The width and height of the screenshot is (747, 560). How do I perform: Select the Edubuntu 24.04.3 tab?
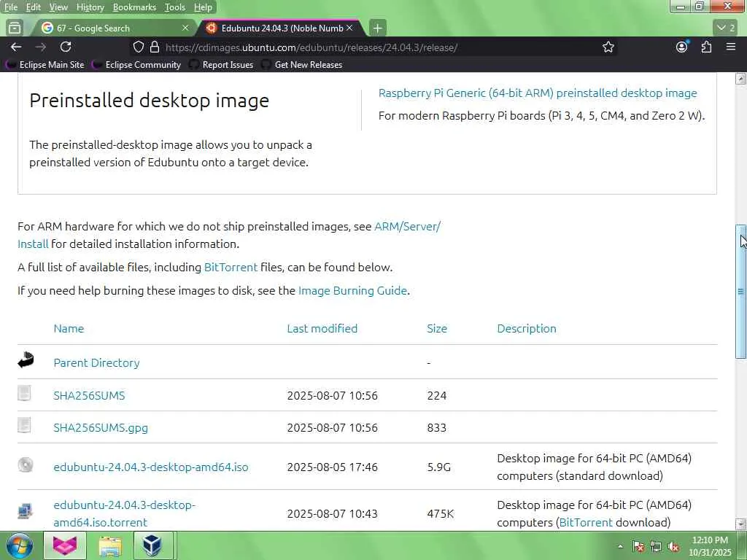pos(281,28)
